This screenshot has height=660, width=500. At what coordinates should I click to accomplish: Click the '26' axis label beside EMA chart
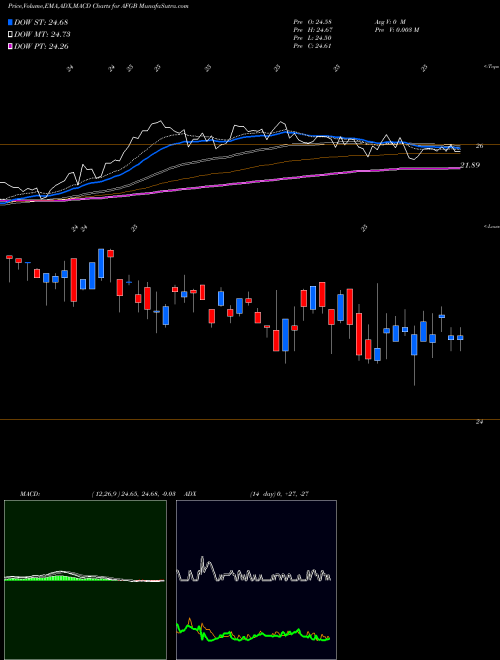tap(479, 146)
